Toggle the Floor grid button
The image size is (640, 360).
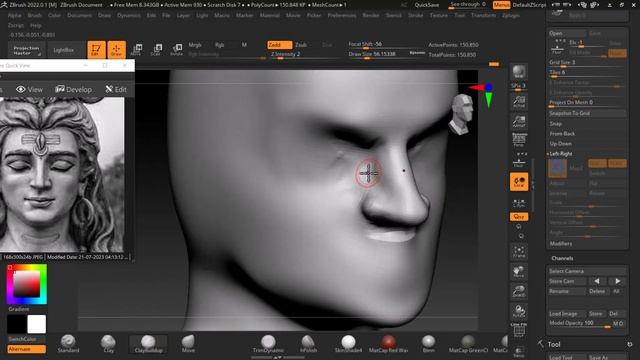(519, 160)
